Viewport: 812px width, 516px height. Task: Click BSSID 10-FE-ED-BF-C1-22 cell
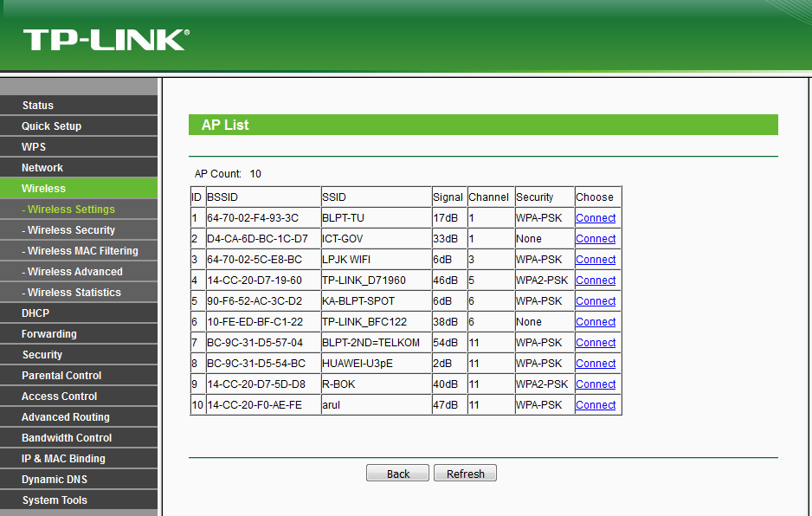coord(263,322)
